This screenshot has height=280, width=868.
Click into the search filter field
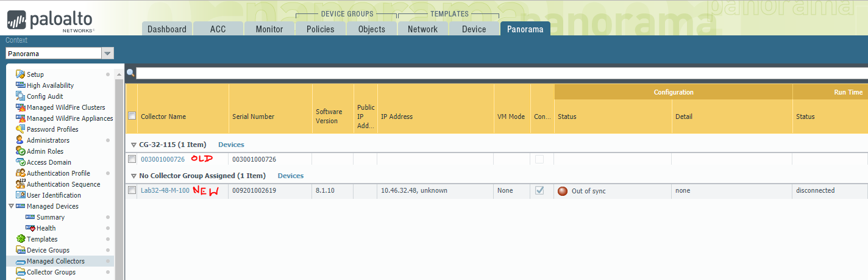tap(502, 73)
